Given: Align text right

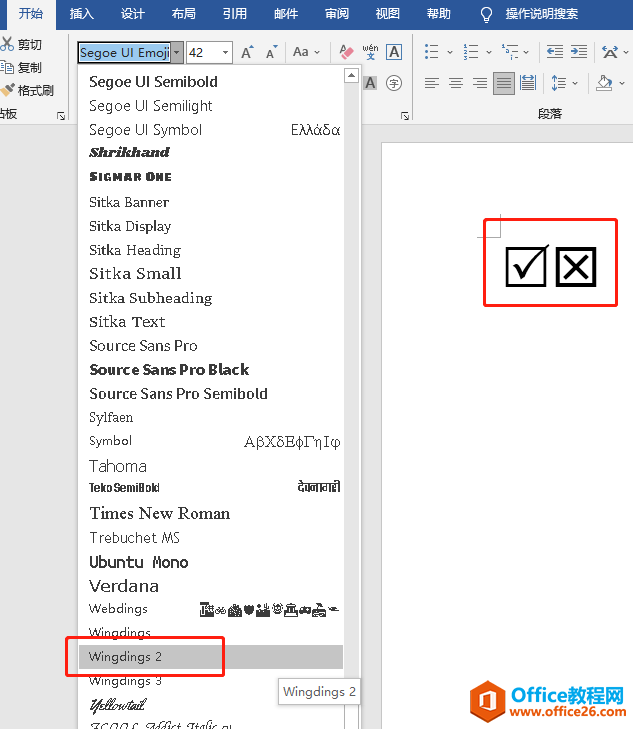Looking at the screenshot, I should coord(480,83).
